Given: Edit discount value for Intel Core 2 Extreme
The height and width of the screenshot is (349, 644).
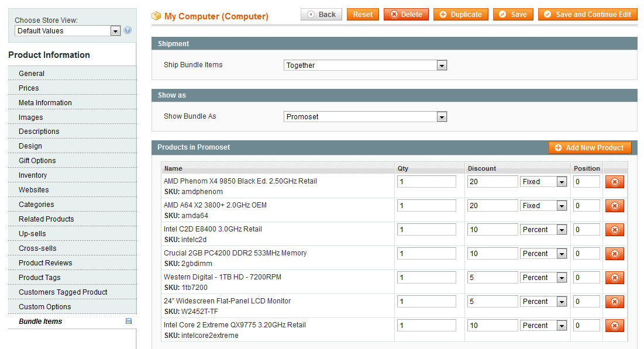Looking at the screenshot, I should pos(492,326).
